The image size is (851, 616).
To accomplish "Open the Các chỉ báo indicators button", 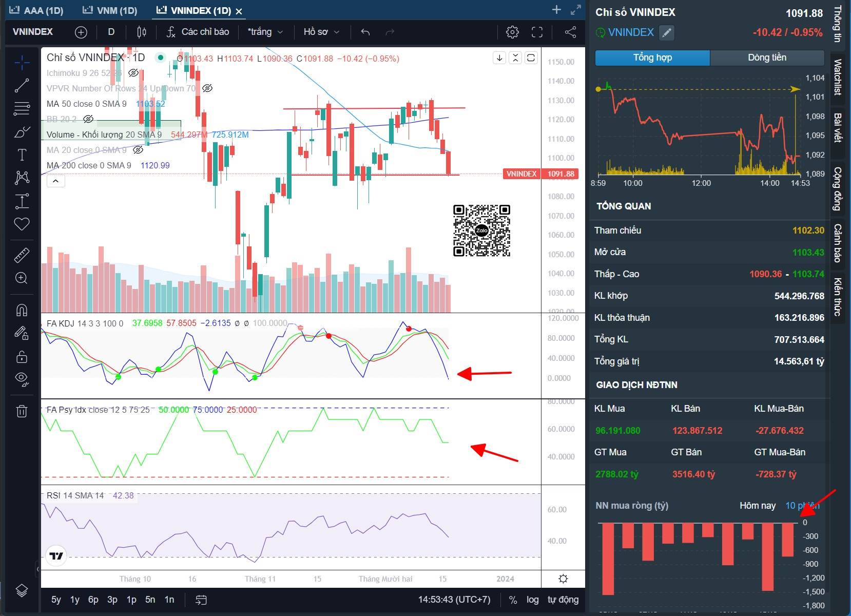I will coord(198,32).
